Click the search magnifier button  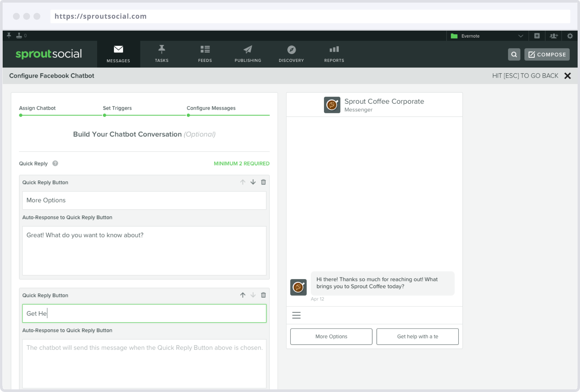point(514,55)
